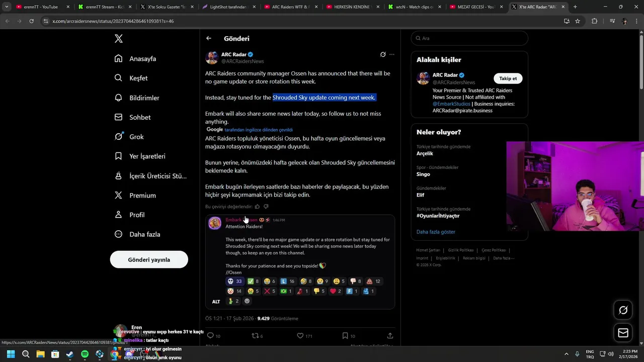Switch to MEZAT GECESİ tab
Screen dimensions: 644x362
[476, 7]
